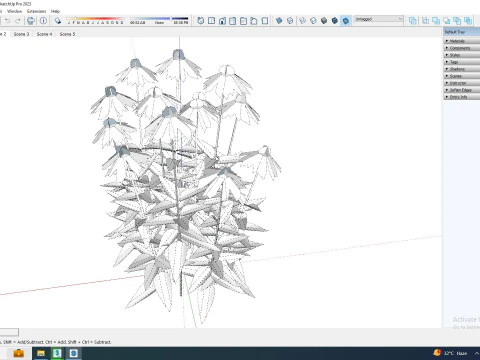
Task: Select Wireframe face style
Action: point(302,21)
